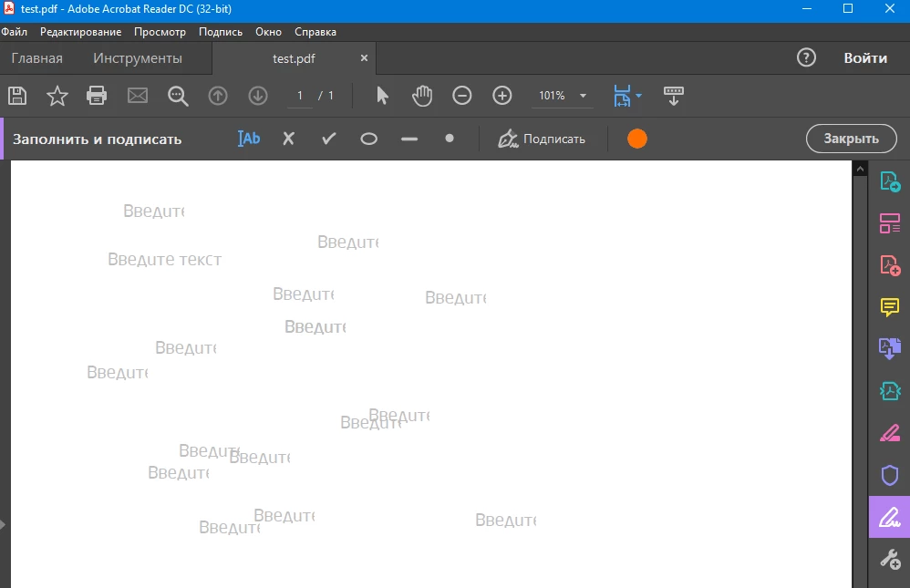Select the cross mark X tool
The width and height of the screenshot is (910, 588).
tap(288, 139)
